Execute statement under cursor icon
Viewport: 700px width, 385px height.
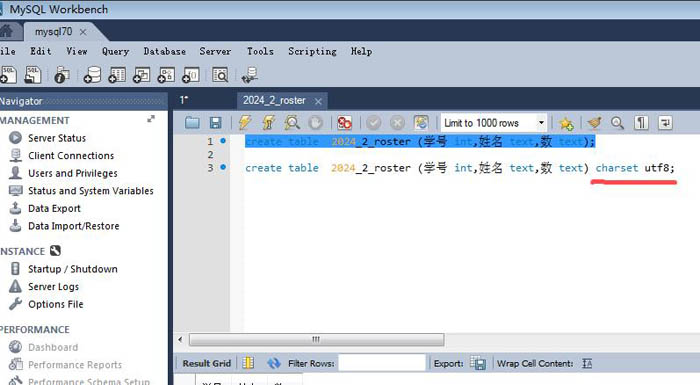268,122
